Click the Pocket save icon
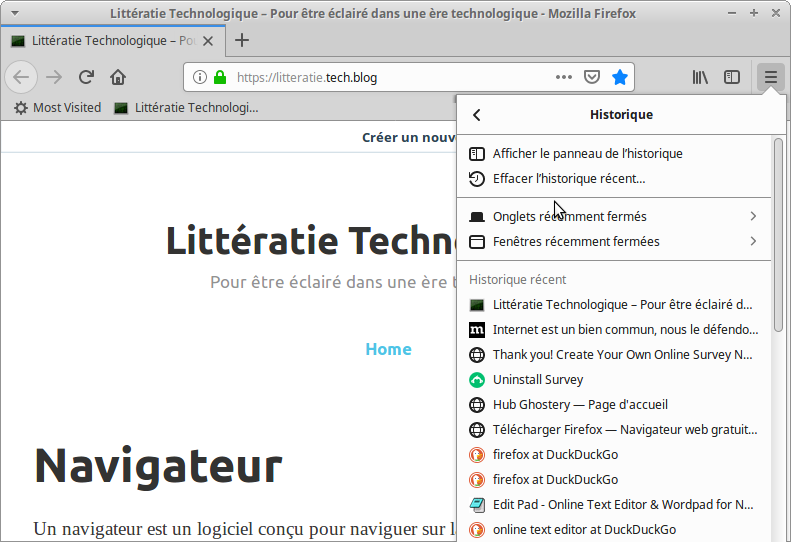Screen dimensions: 791x542 click(x=592, y=77)
